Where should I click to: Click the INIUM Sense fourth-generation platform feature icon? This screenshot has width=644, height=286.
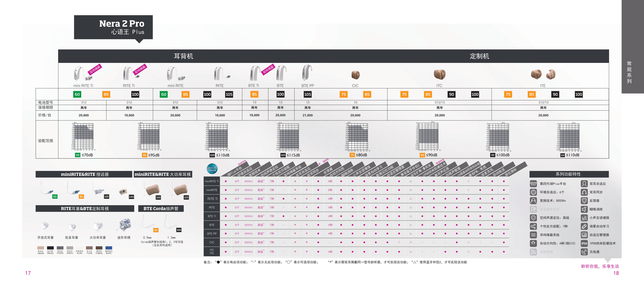point(533,184)
